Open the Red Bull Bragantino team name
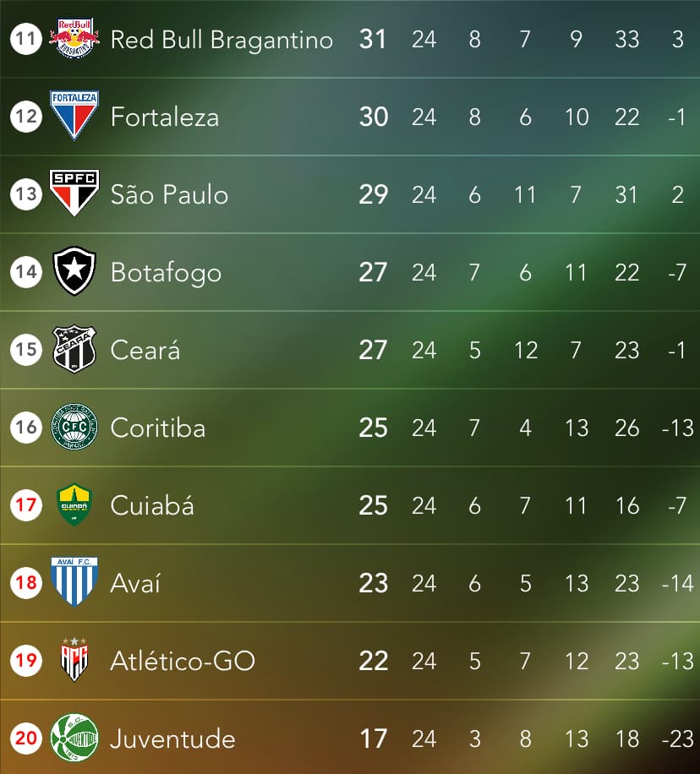 (x=221, y=40)
